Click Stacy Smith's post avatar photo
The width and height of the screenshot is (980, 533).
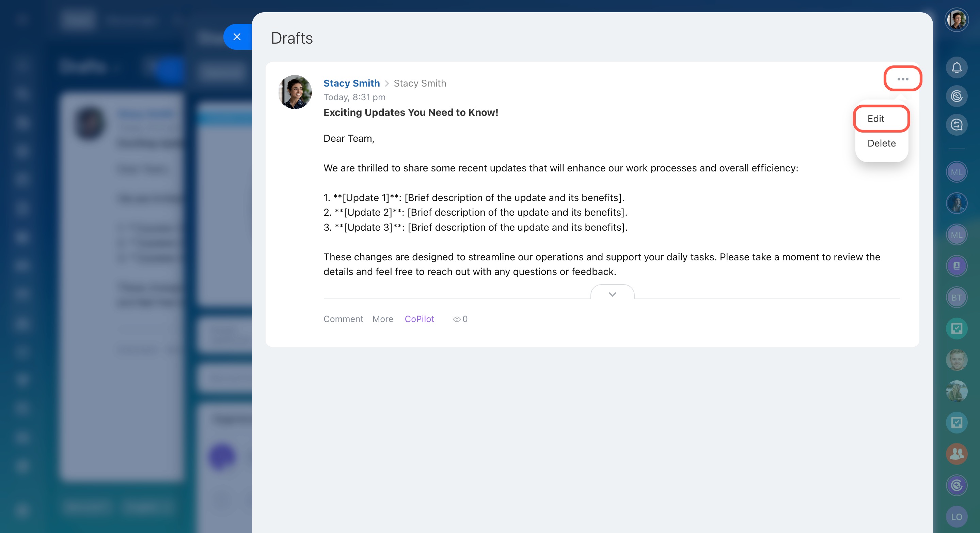point(295,92)
